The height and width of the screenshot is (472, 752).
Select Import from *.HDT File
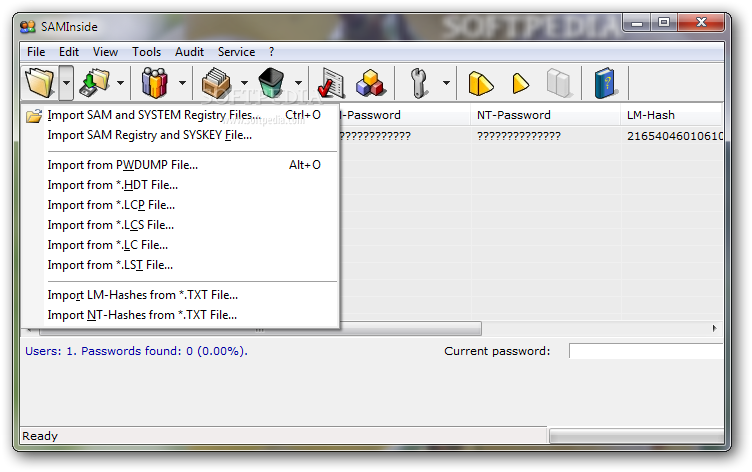179,185
